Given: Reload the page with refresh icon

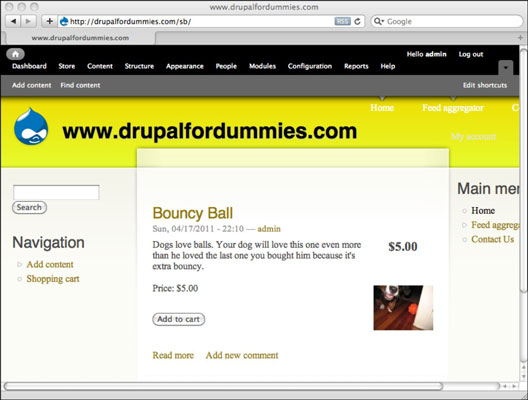Looking at the screenshot, I should pos(358,21).
